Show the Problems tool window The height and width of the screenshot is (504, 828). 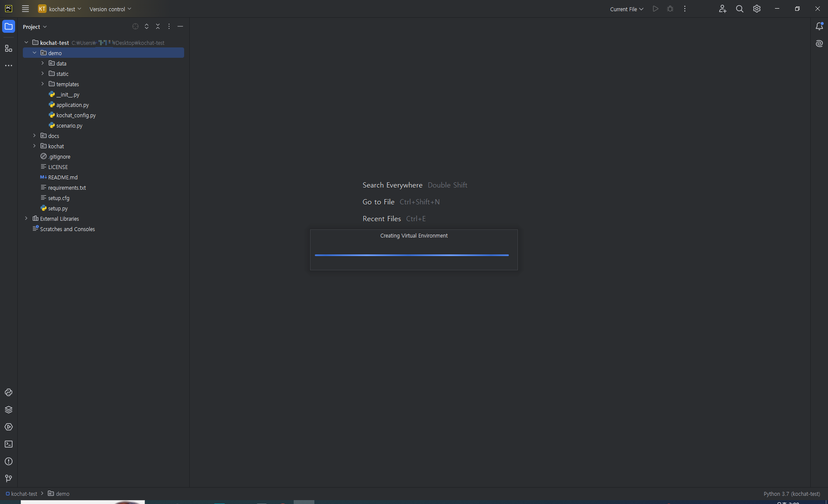click(x=9, y=461)
